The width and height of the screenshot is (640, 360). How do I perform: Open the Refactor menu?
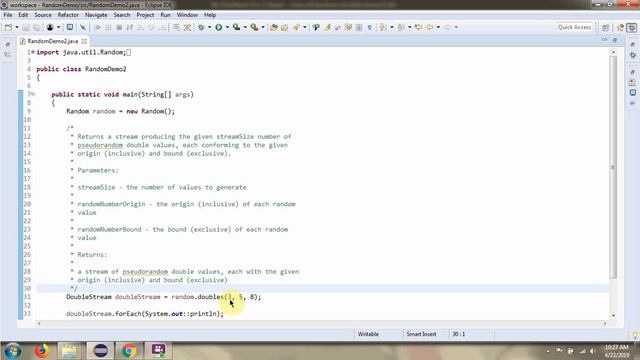pos(68,15)
